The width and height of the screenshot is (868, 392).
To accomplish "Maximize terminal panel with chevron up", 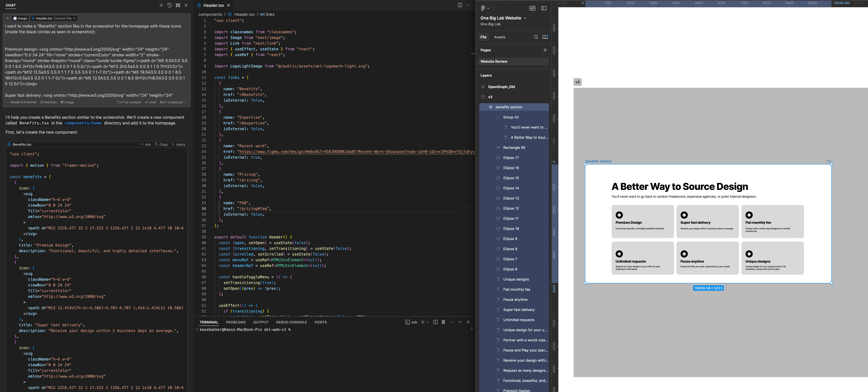I will pos(460,322).
